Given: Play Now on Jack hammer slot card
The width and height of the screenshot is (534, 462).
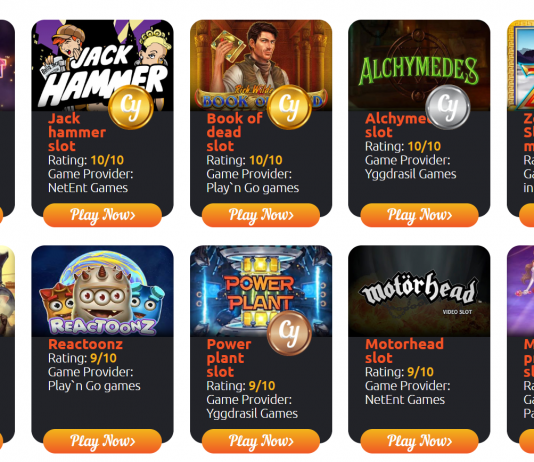Looking at the screenshot, I should (103, 215).
